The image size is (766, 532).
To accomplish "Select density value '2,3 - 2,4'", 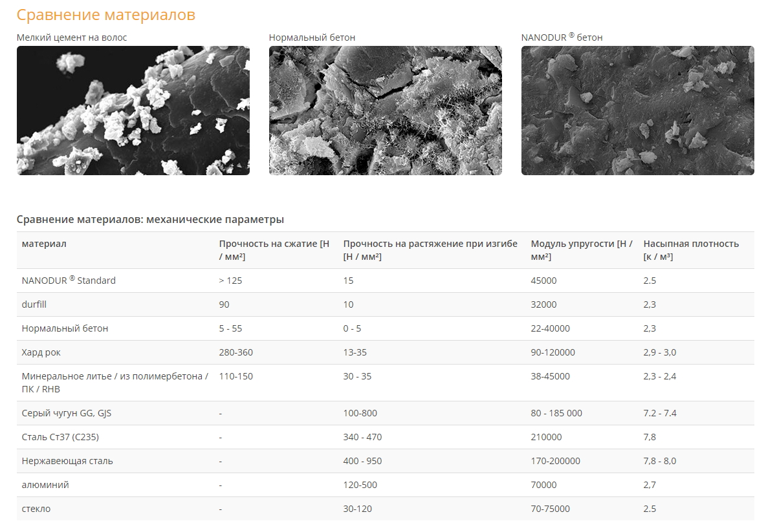I will [x=659, y=376].
